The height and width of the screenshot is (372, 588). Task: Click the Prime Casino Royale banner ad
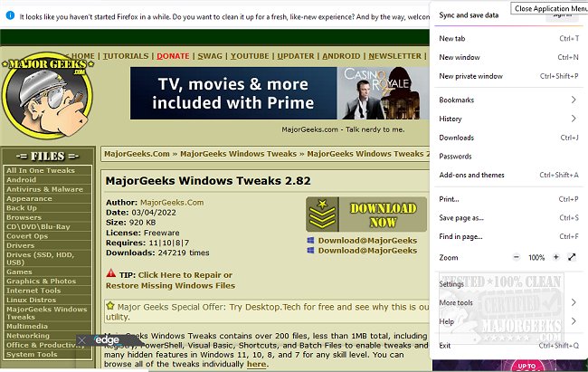(x=280, y=93)
